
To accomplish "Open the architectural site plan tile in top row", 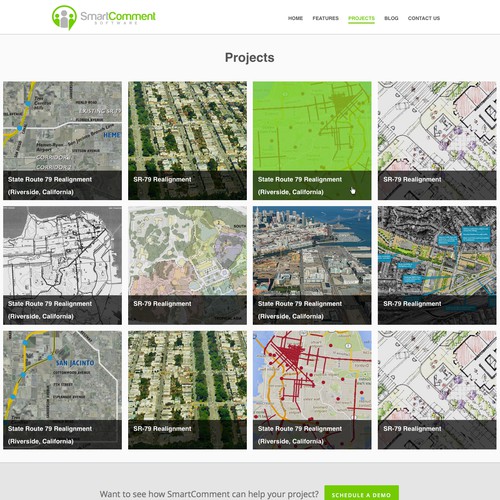I will (437, 141).
